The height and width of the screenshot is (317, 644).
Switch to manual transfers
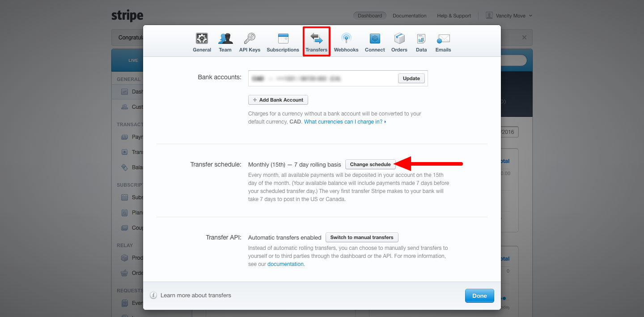coord(361,237)
